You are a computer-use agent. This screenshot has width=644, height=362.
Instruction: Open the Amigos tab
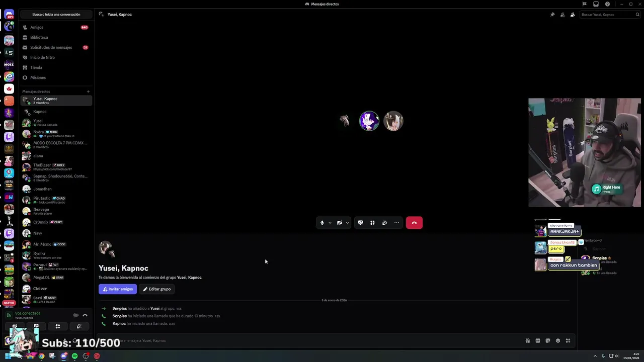[x=55, y=27]
